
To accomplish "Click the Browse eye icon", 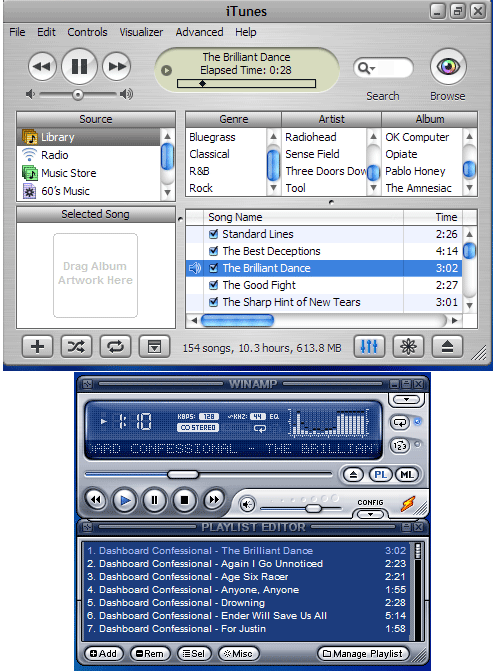I will pyautogui.click(x=448, y=67).
